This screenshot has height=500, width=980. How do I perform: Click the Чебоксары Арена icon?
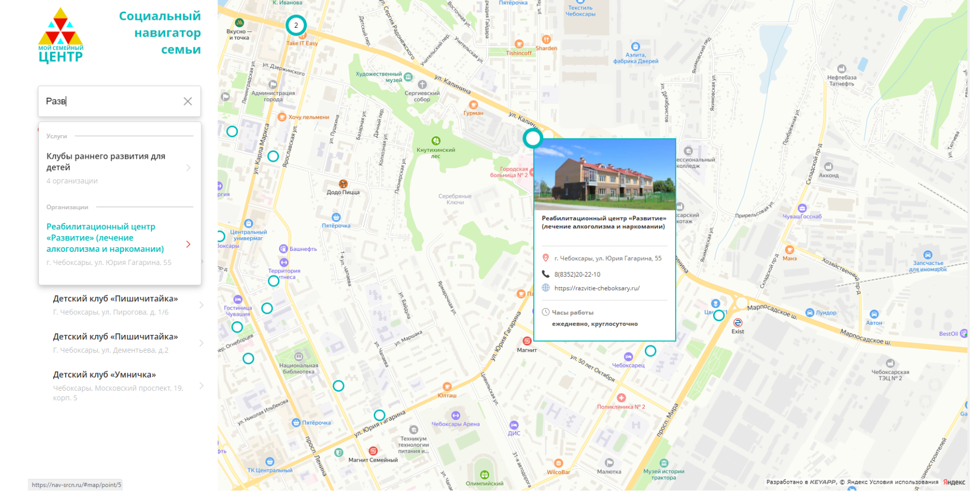click(x=456, y=415)
